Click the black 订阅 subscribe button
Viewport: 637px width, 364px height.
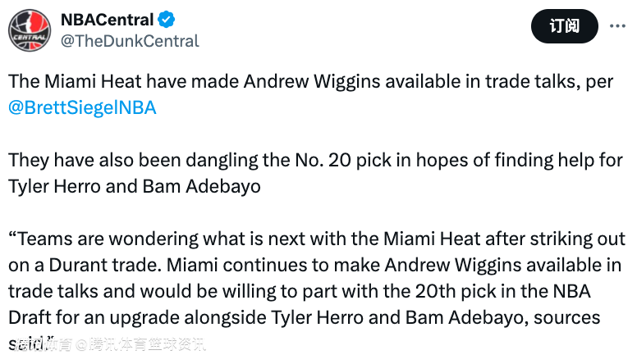coord(564,26)
